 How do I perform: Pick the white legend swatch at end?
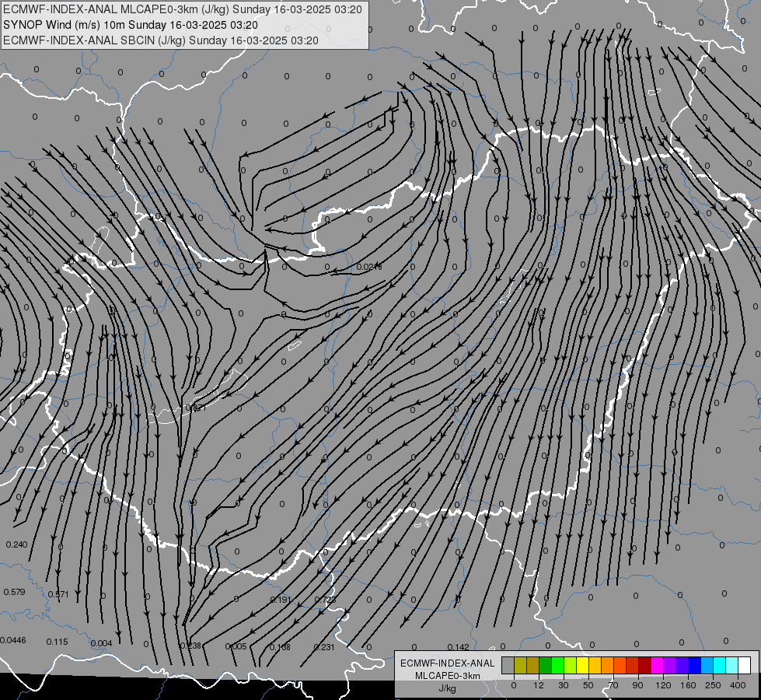pyautogui.click(x=745, y=665)
